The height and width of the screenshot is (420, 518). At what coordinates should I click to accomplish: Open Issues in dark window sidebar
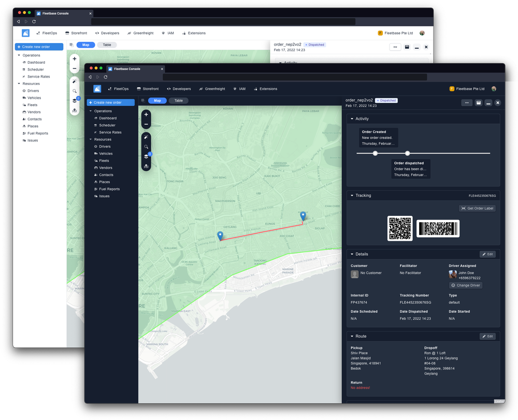(102, 196)
